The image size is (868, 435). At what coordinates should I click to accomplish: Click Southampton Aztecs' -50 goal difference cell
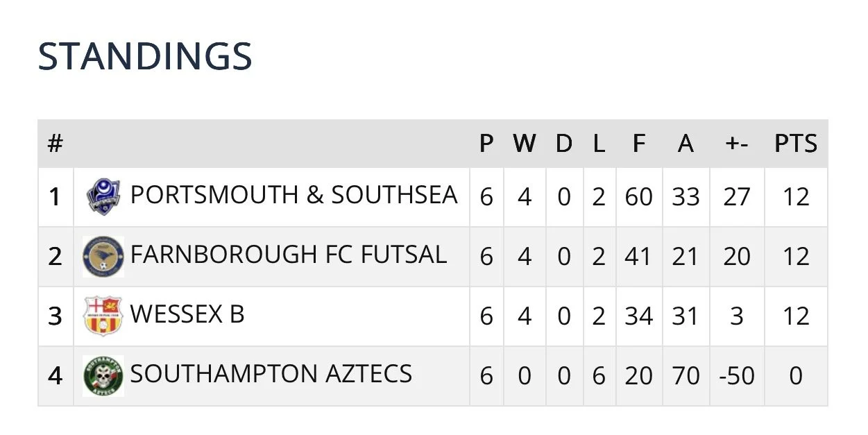(736, 376)
